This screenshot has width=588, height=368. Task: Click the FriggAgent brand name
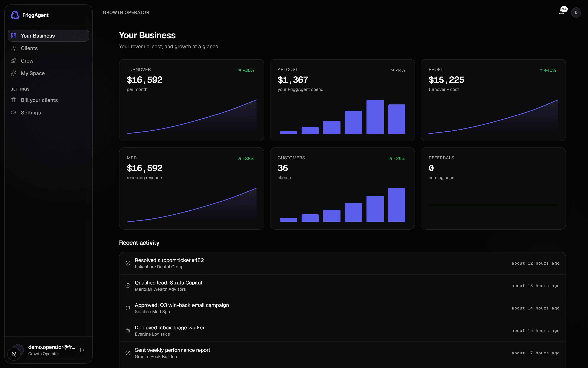pos(35,15)
